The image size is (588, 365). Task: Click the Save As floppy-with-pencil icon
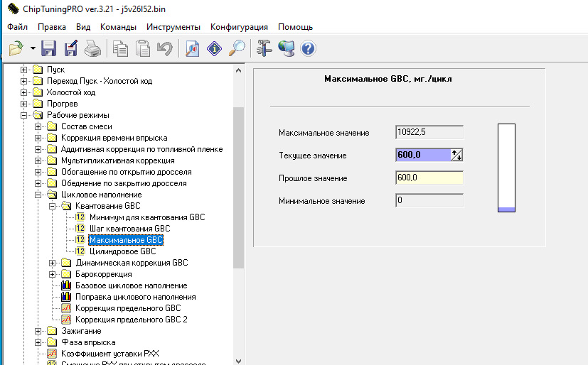(71, 49)
